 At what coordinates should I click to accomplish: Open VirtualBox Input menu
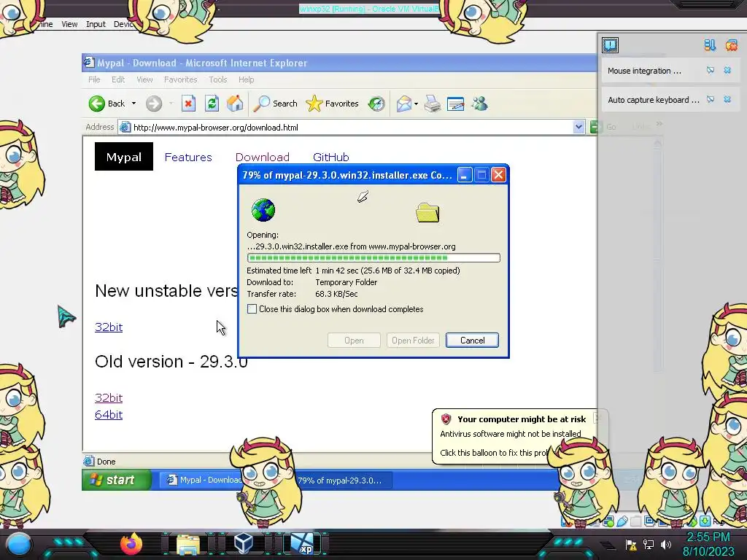pos(96,24)
